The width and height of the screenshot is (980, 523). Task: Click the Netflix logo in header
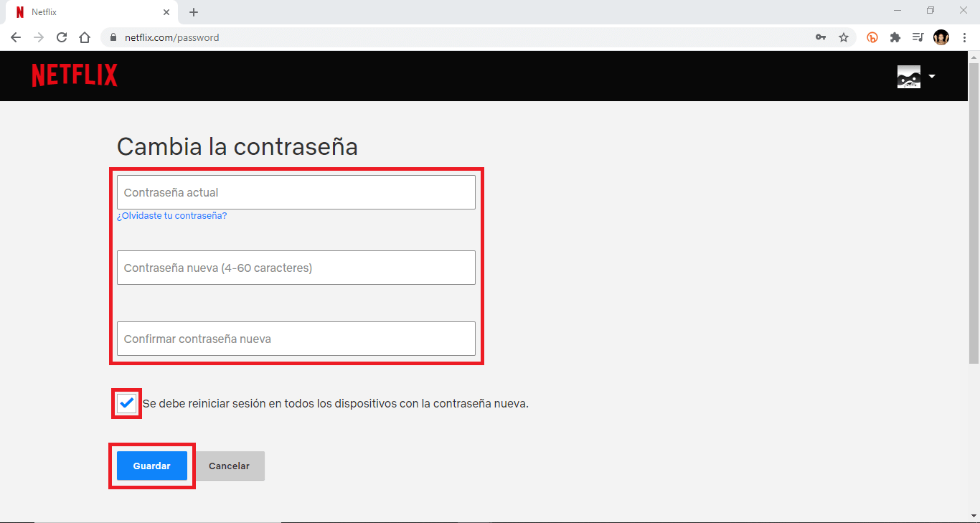75,75
